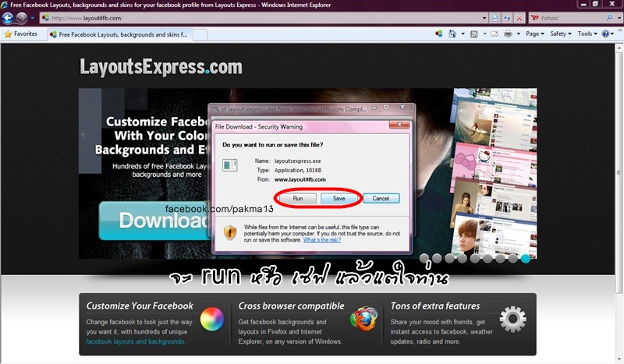The width and height of the screenshot is (624, 364).
Task: Expand the Home button dropdown arrow
Action: pyautogui.click(x=463, y=34)
